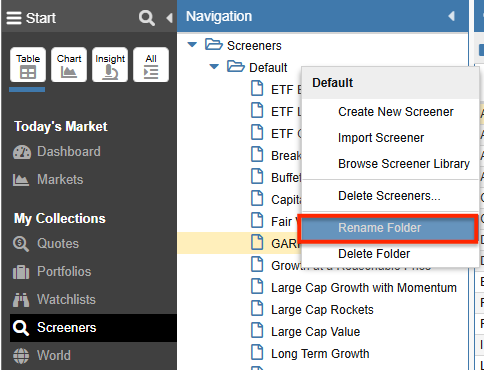The width and height of the screenshot is (484, 370).
Task: Open the Start hamburger menu icon
Action: 14,18
